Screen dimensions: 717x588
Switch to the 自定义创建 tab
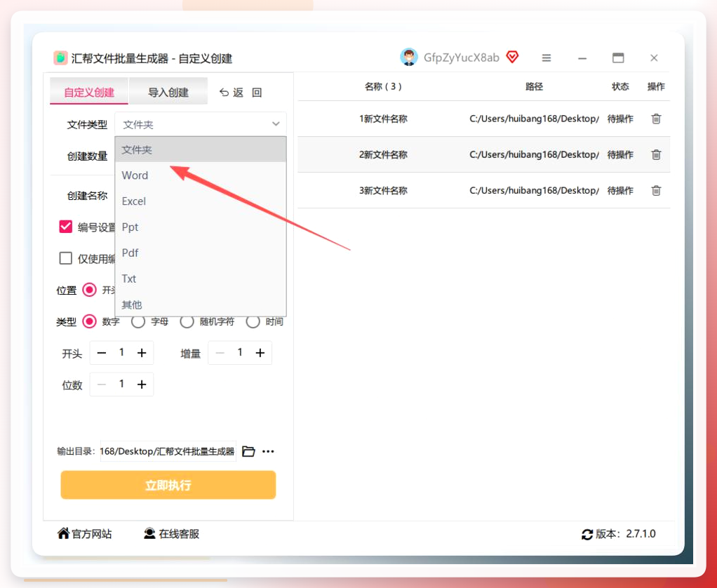click(x=89, y=92)
